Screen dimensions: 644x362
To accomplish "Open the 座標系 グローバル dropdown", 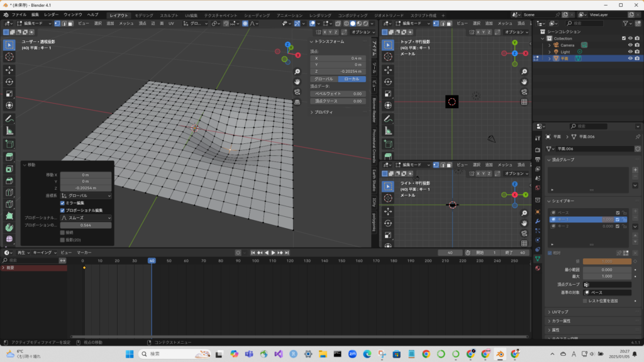I will (x=86, y=195).
